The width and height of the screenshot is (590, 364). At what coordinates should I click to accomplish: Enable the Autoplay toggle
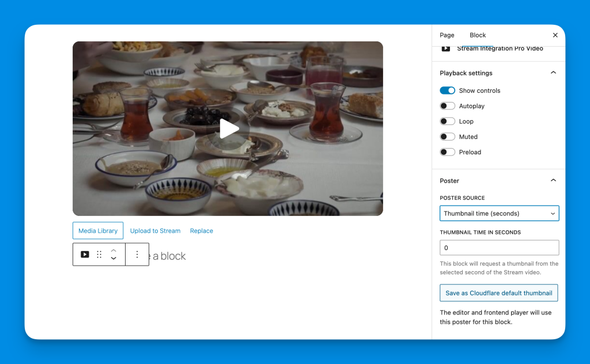[x=448, y=106]
